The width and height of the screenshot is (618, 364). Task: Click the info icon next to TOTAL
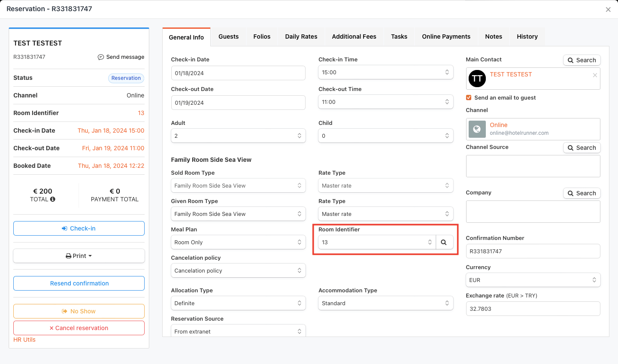coord(53,199)
